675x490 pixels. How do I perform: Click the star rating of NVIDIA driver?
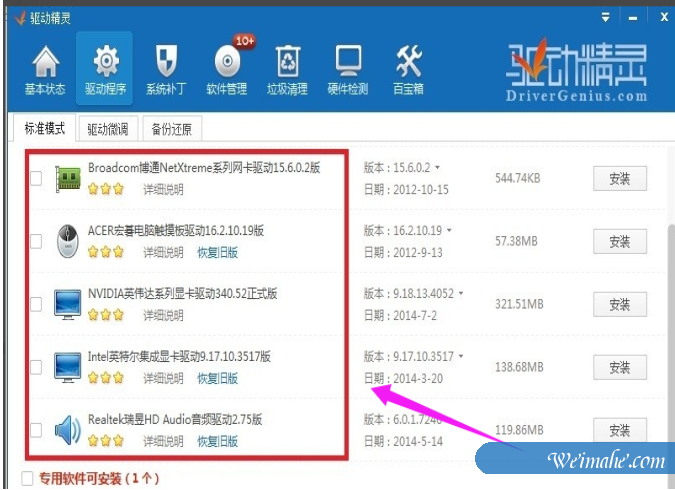pyautogui.click(x=105, y=315)
